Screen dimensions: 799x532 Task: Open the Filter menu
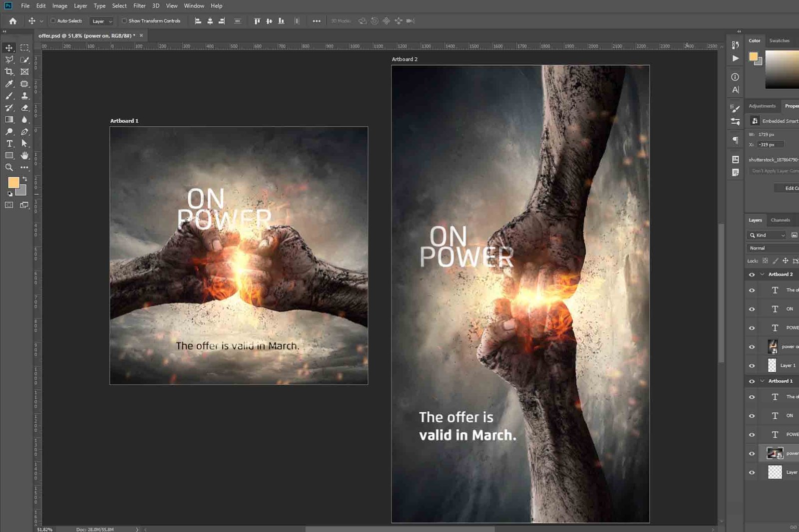coord(139,6)
